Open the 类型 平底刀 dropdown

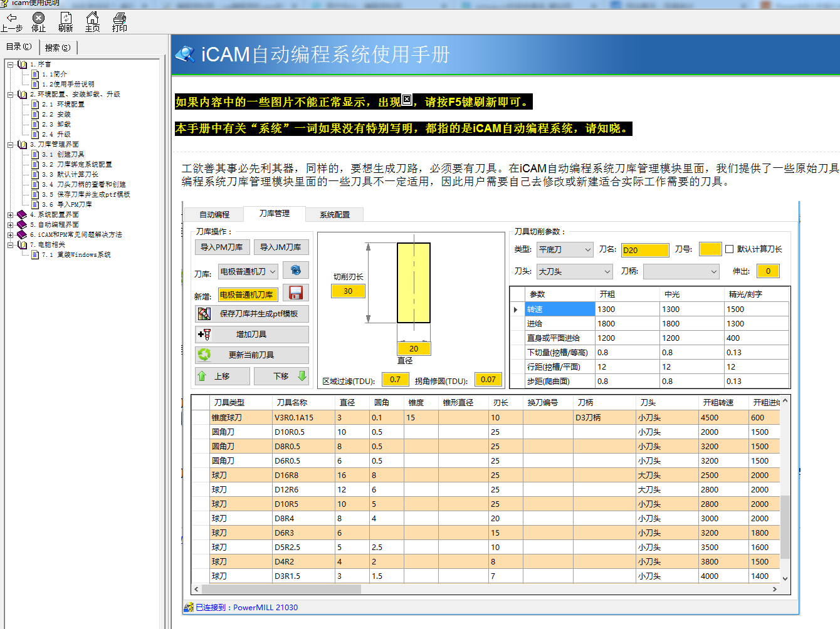[565, 249]
